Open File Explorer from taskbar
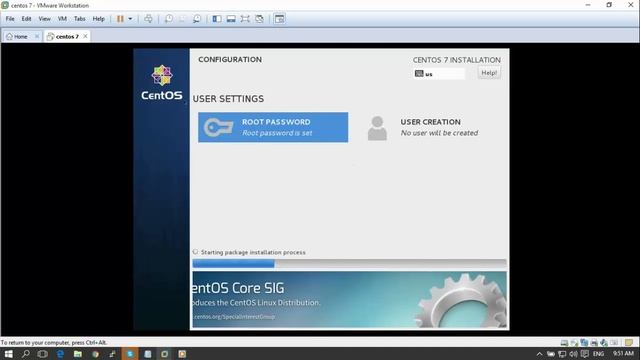 [78, 354]
